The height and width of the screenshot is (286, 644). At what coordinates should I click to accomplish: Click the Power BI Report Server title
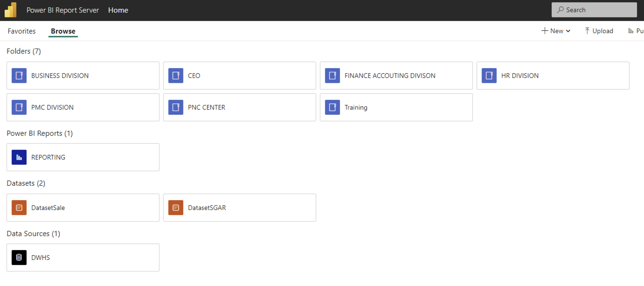[x=62, y=10]
